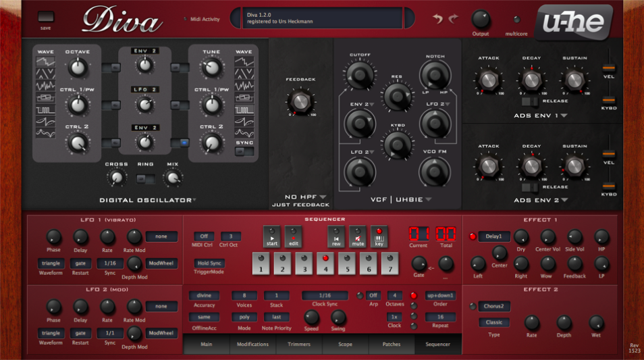Toggle the active blue modulation switch near CTRL 2
Screen dimensions: 644x360
(x=180, y=143)
